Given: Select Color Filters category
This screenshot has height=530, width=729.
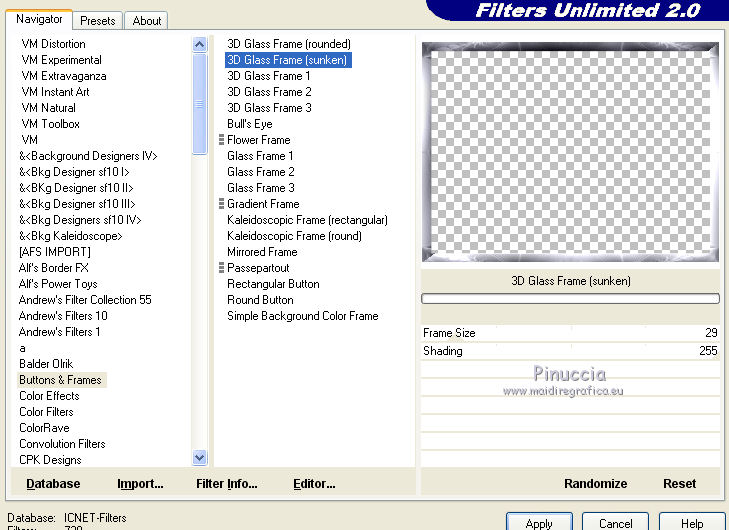Looking at the screenshot, I should (x=46, y=411).
